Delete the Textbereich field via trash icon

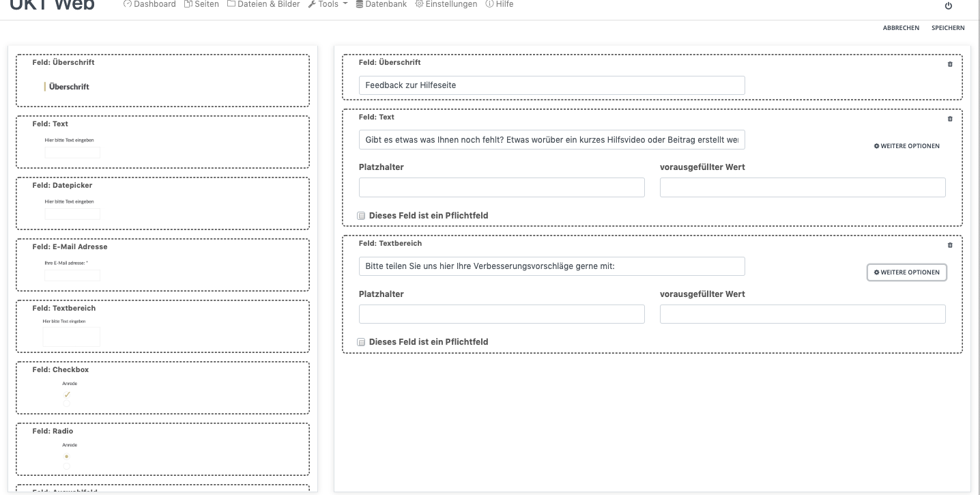tap(950, 245)
